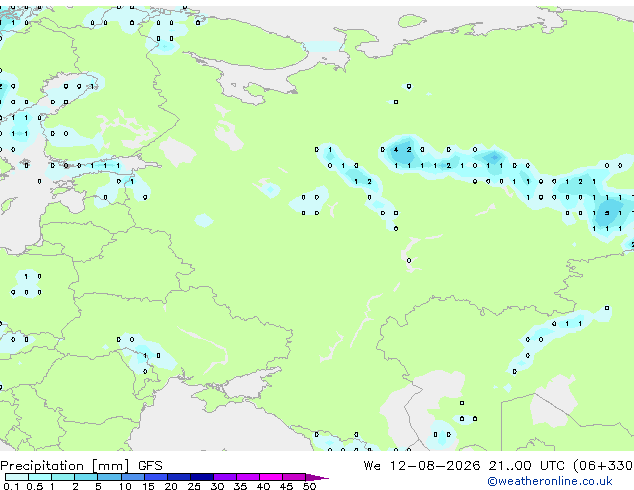Select the 5–10 mm legend color swatch
Image resolution: width=634 pixels, height=490 pixels.
[x=109, y=477]
